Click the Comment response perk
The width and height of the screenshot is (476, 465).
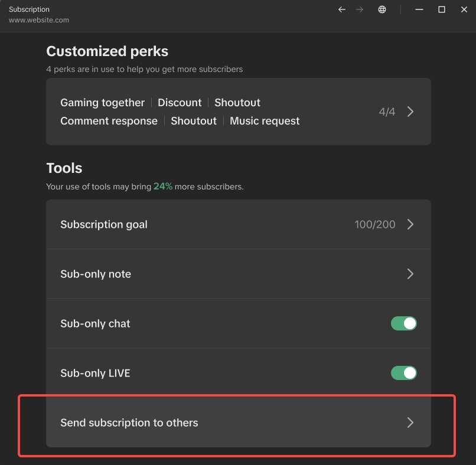(x=109, y=121)
